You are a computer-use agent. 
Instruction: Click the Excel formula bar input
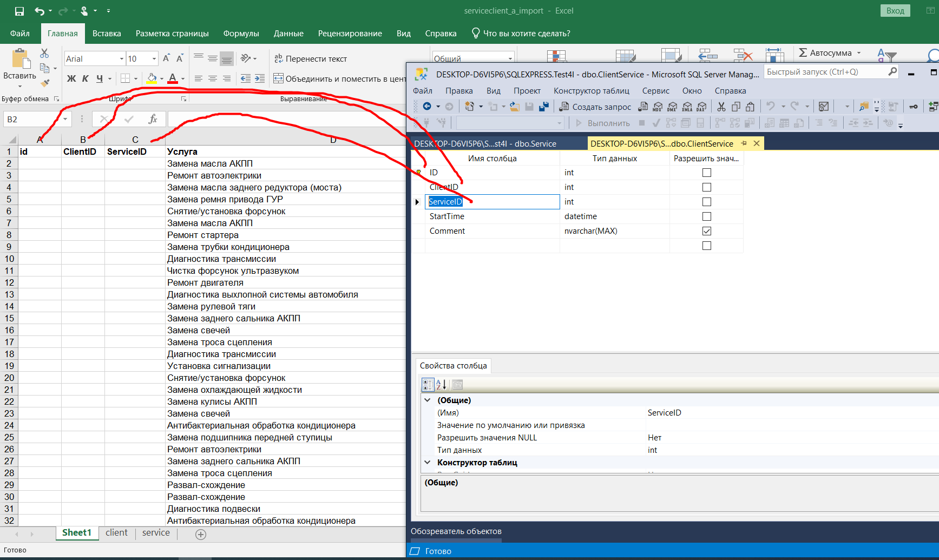click(x=286, y=119)
